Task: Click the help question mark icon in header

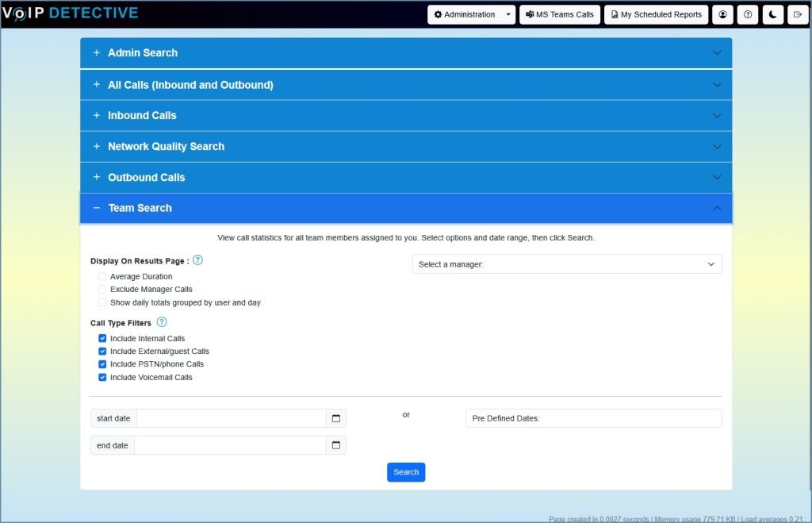Action: 747,14
